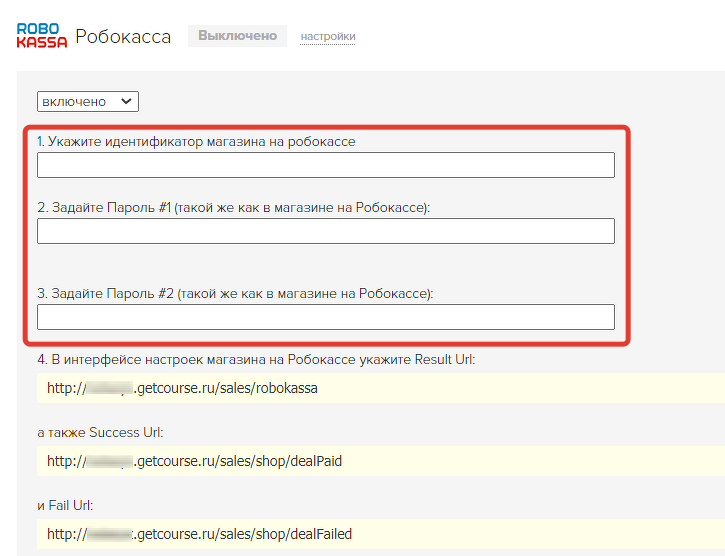725x556 pixels.
Task: Expand the включено status dropdown
Action: point(88,101)
